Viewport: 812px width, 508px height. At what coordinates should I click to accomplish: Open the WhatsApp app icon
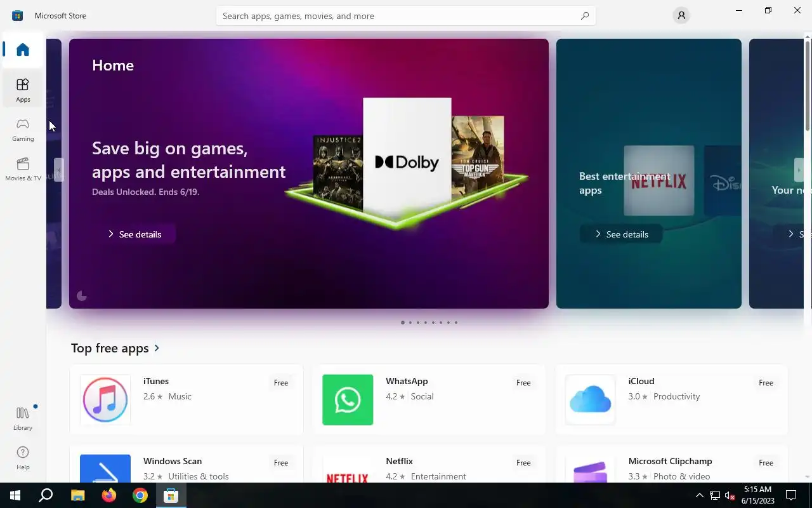(348, 400)
